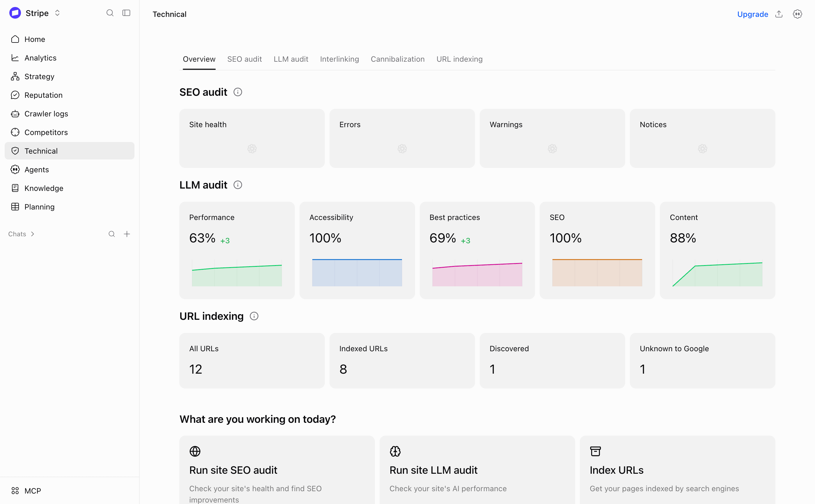The height and width of the screenshot is (504, 815).
Task: Switch to the LLM audit tab
Action: coord(291,59)
